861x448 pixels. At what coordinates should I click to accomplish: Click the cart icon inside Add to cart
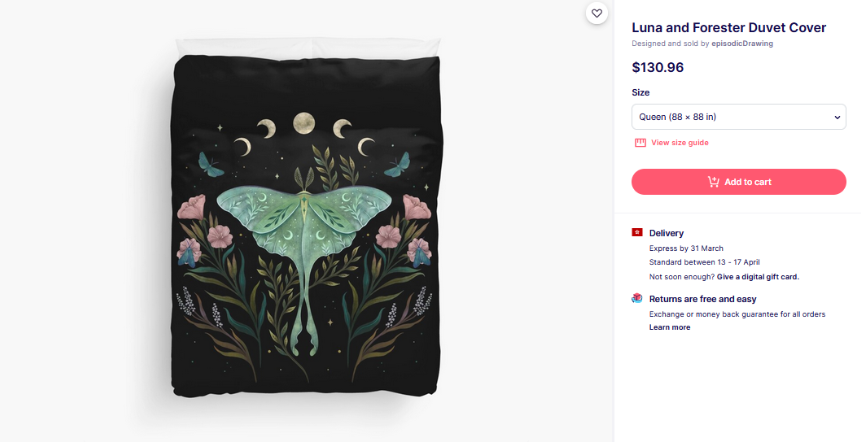[713, 182]
